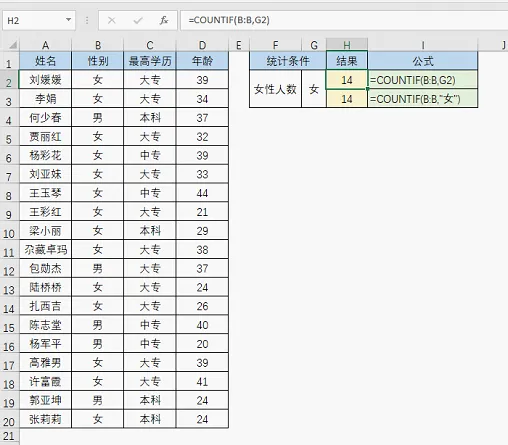Select column E header
Image resolution: width=508 pixels, height=445 pixels.
pyautogui.click(x=239, y=45)
